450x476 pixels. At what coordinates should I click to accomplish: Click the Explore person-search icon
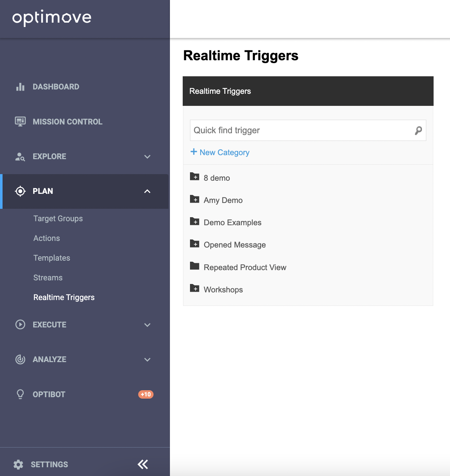pyautogui.click(x=20, y=157)
